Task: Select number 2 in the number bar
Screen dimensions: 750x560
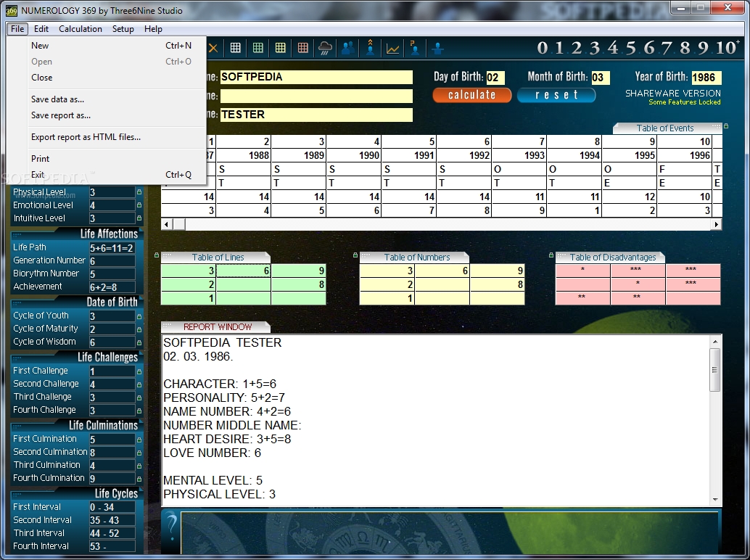Action: pyautogui.click(x=577, y=48)
